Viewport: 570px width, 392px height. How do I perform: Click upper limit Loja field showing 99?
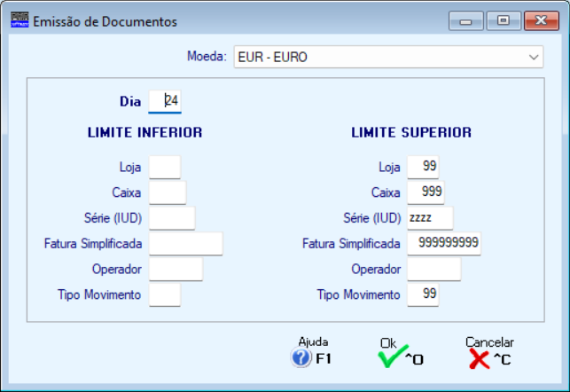(x=424, y=167)
